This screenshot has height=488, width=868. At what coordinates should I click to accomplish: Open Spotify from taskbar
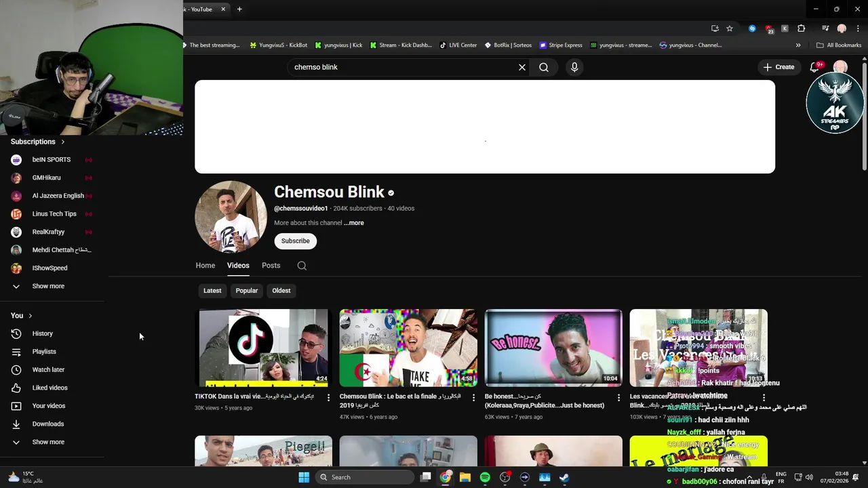point(485,477)
